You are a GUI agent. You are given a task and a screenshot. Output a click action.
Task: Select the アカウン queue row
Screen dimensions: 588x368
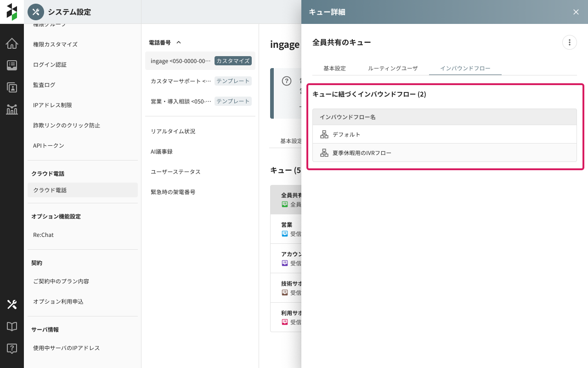pyautogui.click(x=286, y=259)
